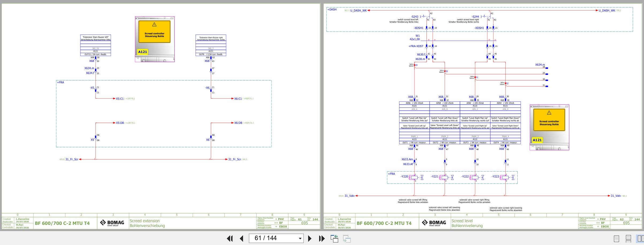Image resolution: width=644 pixels, height=245 pixels.
Task: Click the -S243 switch label
Action: [x=414, y=17]
